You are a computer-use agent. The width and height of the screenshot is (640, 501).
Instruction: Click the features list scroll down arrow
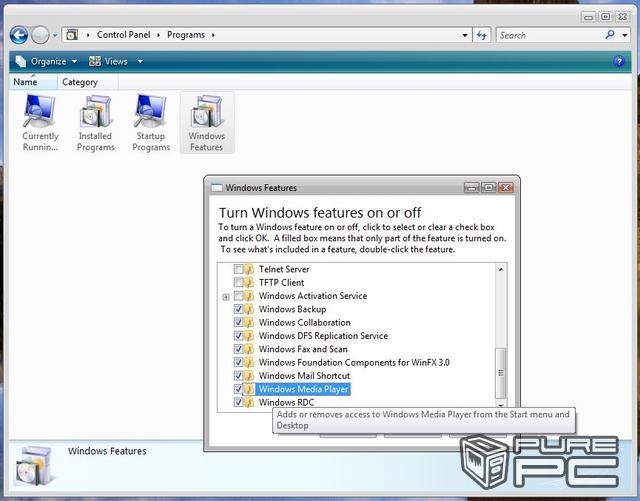pyautogui.click(x=501, y=405)
